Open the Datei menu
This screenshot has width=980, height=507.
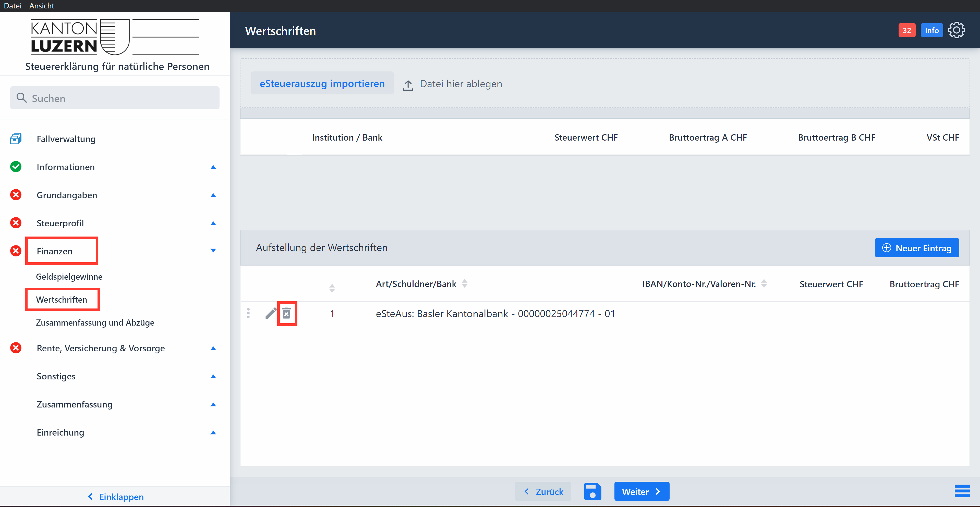click(13, 6)
